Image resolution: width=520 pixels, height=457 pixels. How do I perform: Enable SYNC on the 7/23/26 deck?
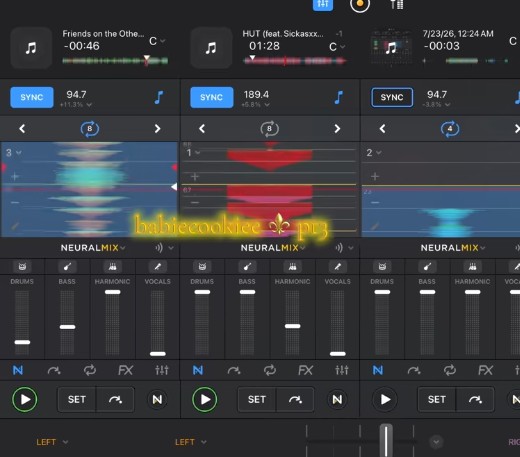[392, 97]
